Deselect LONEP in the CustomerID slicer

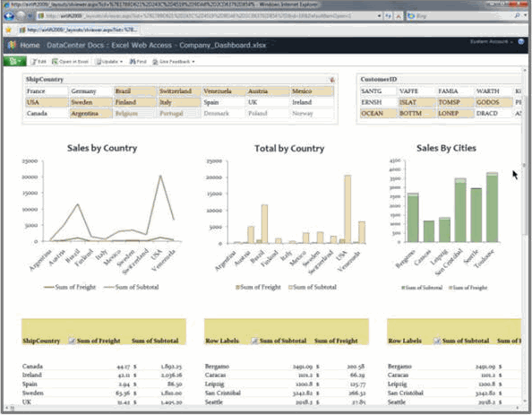455,114
